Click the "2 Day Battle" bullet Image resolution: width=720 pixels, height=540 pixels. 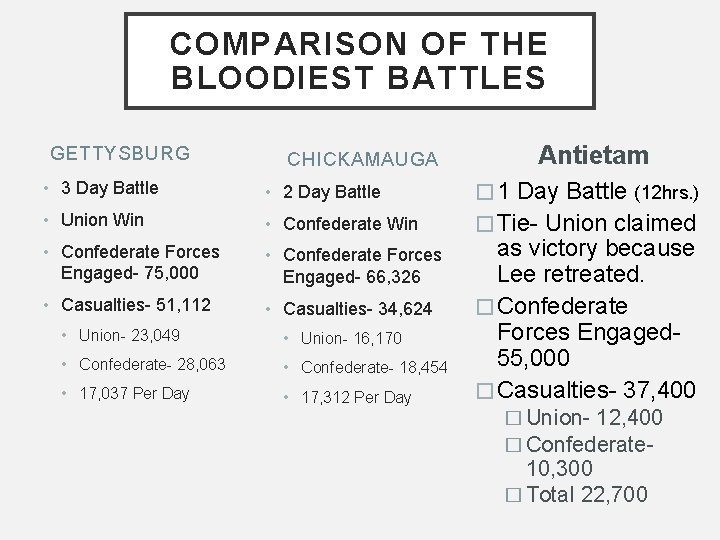coord(332,192)
